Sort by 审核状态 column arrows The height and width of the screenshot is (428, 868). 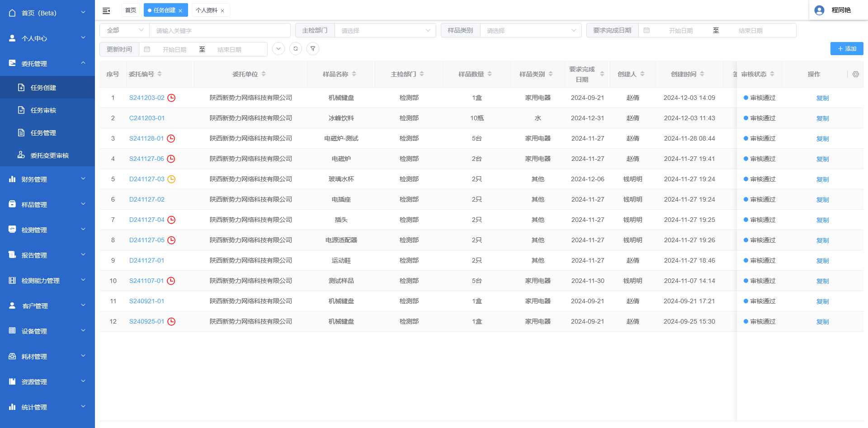click(772, 74)
